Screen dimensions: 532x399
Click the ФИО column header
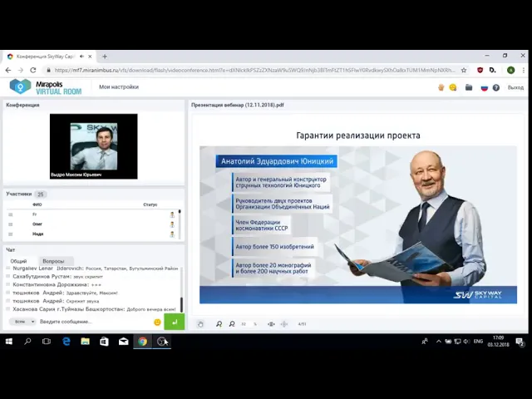point(37,204)
